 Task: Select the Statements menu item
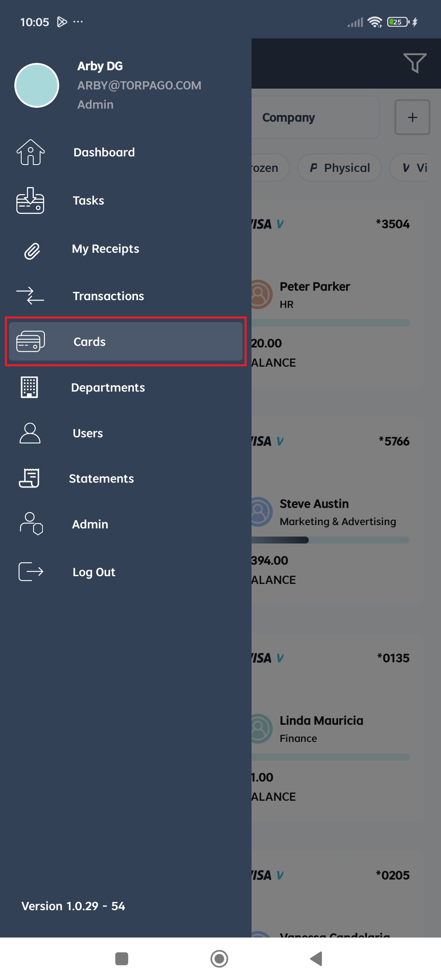(126, 478)
